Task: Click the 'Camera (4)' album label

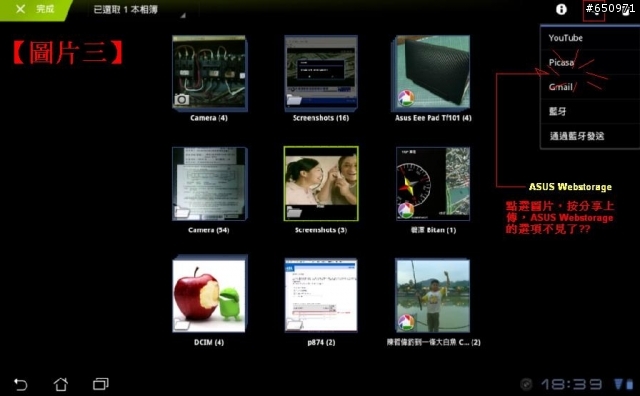Action: point(209,118)
